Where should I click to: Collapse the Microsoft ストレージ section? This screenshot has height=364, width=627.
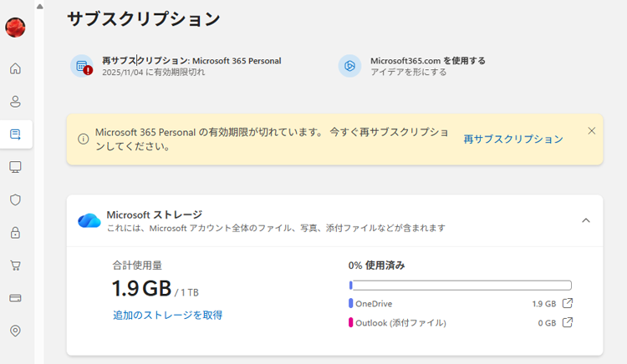click(x=586, y=220)
